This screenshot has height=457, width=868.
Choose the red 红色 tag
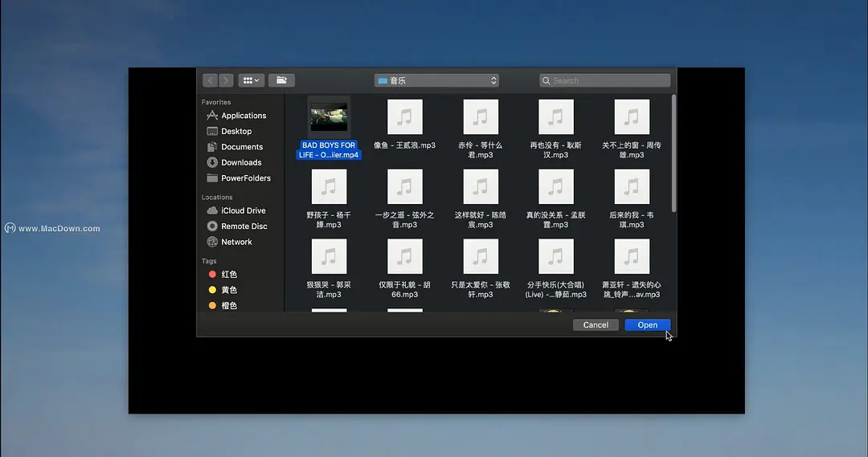coord(223,275)
